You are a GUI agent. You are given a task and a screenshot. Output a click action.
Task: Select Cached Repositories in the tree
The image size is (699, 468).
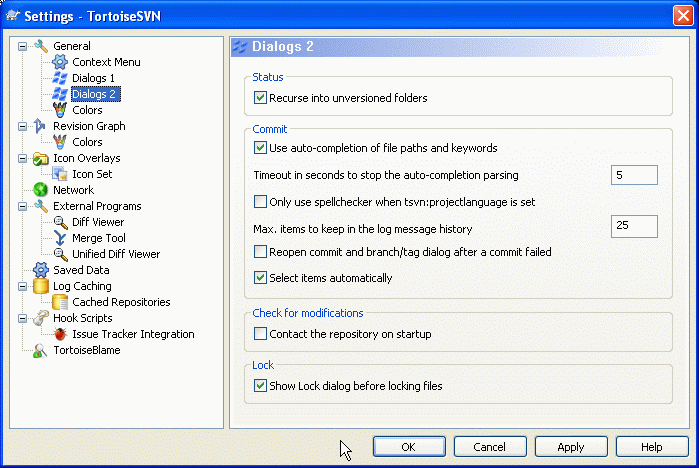(121, 302)
